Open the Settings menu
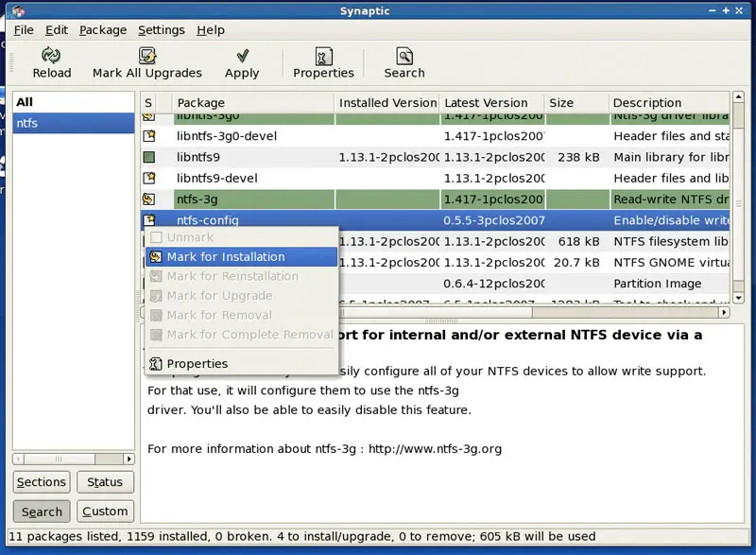 coord(162,30)
